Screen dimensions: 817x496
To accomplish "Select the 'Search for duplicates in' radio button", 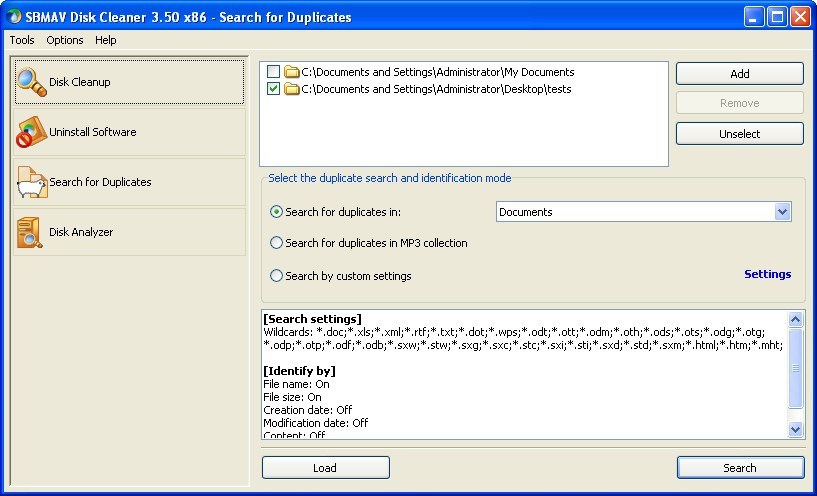I will pyautogui.click(x=276, y=212).
